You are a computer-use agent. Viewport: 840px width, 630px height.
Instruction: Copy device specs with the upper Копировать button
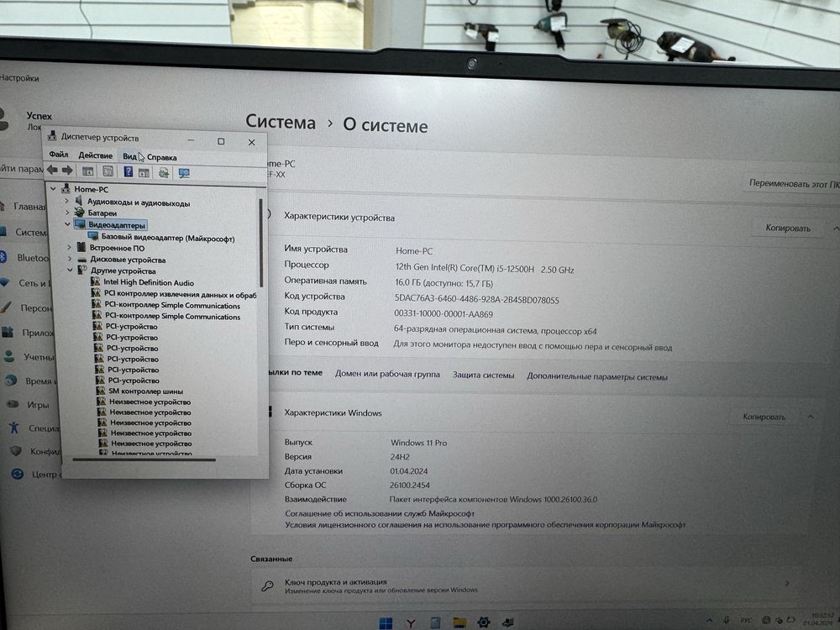point(788,228)
